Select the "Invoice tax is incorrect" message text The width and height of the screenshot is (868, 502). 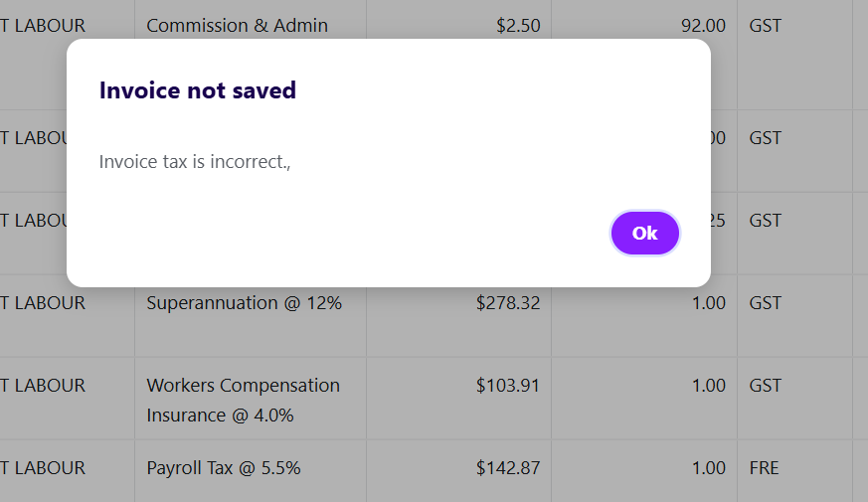194,161
